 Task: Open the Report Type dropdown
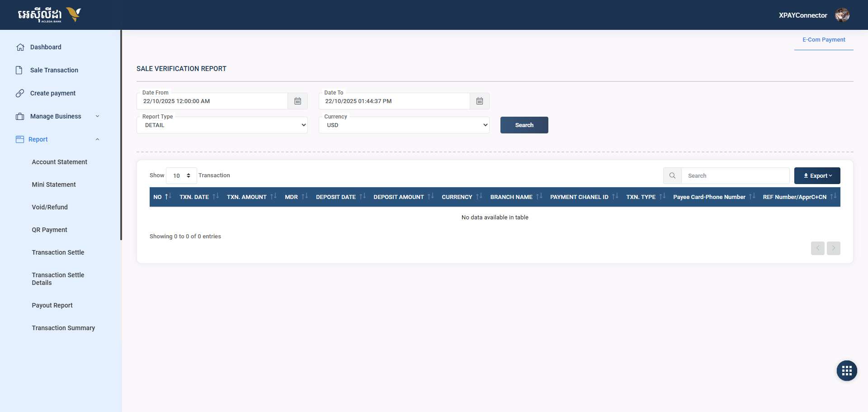(222, 125)
